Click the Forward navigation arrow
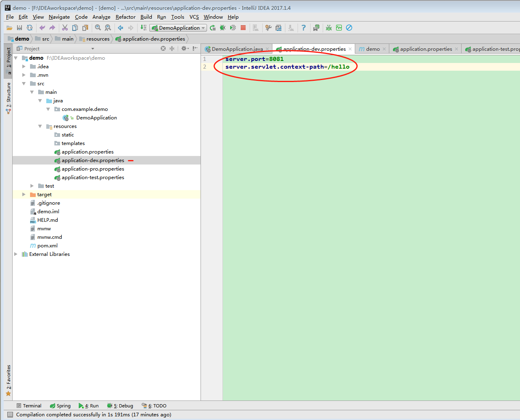This screenshot has height=420, width=520. coord(131,28)
